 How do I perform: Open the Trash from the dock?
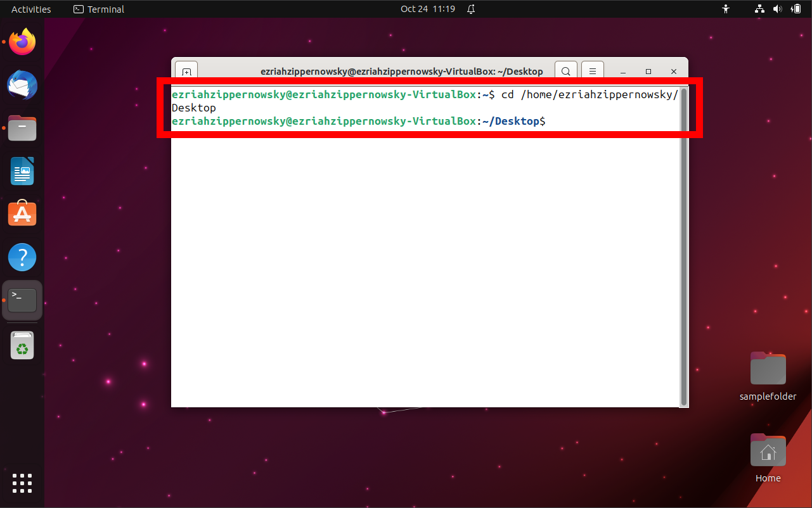tap(22, 345)
